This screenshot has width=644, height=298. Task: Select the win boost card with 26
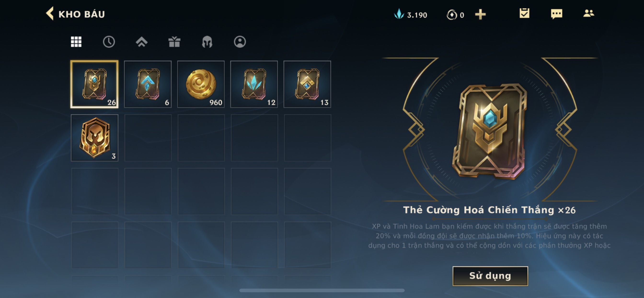pyautogui.click(x=94, y=84)
